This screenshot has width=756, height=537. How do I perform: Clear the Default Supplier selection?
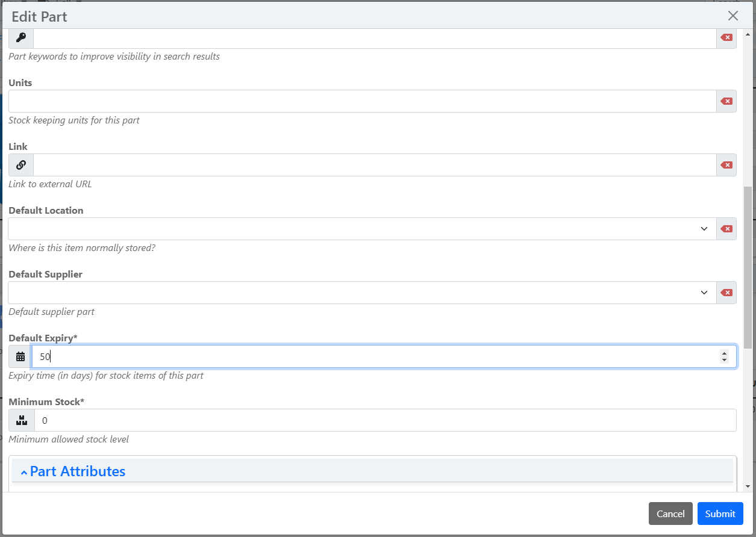pyautogui.click(x=726, y=293)
